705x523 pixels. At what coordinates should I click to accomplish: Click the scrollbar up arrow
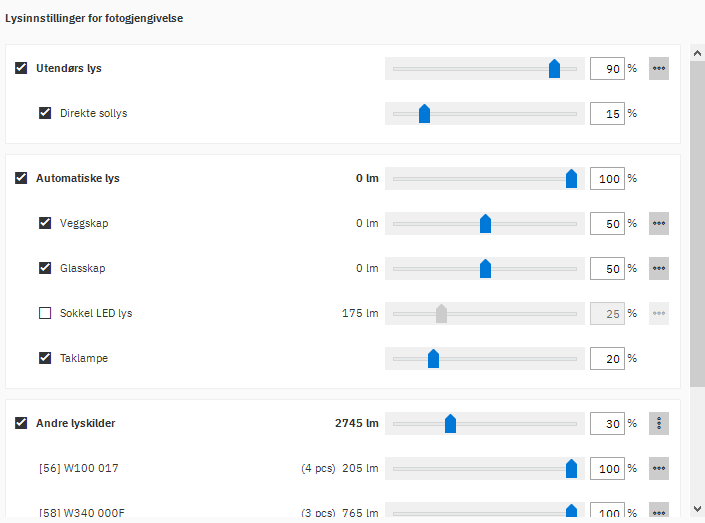(696, 50)
